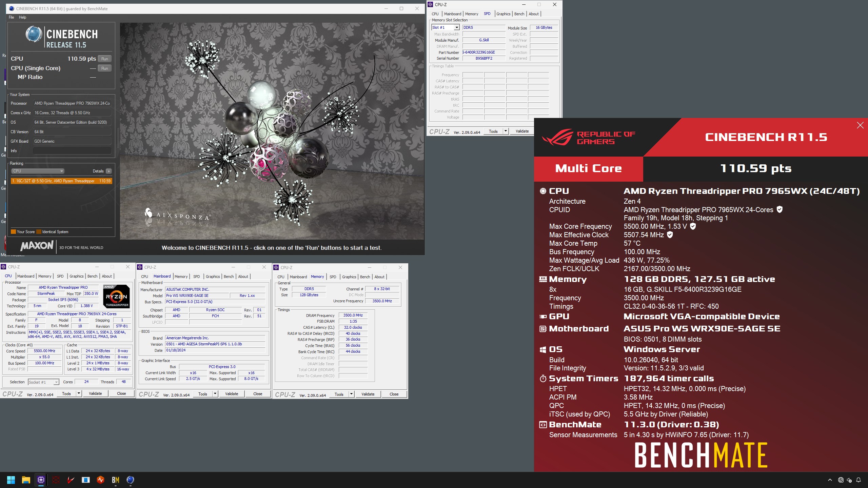Run the CPU Single Core test
This screenshot has width=868, height=488.
104,68
